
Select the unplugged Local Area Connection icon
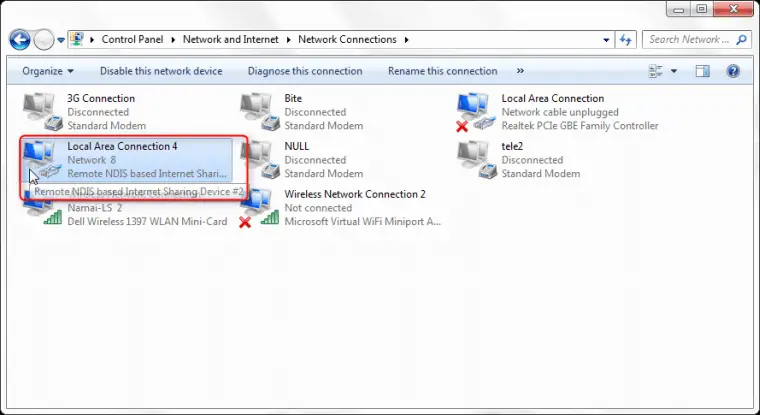coord(476,112)
